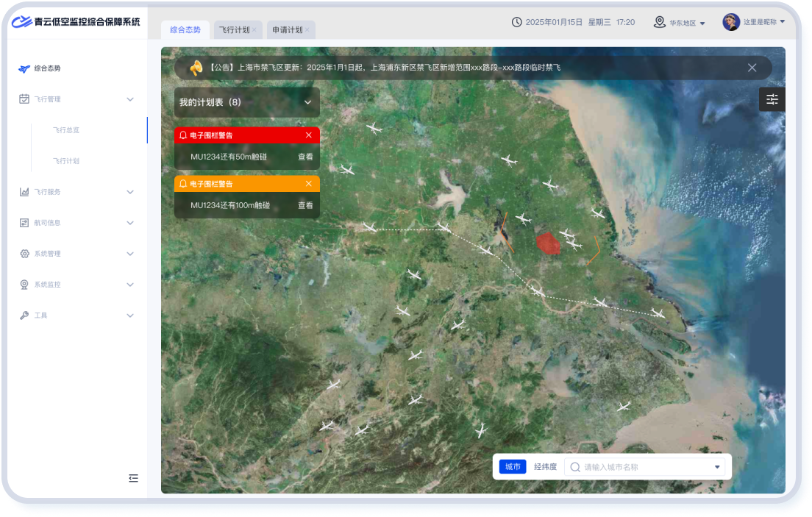The width and height of the screenshot is (812, 517).
Task: Dismiss the red 电子围栏警告 alert
Action: (309, 135)
